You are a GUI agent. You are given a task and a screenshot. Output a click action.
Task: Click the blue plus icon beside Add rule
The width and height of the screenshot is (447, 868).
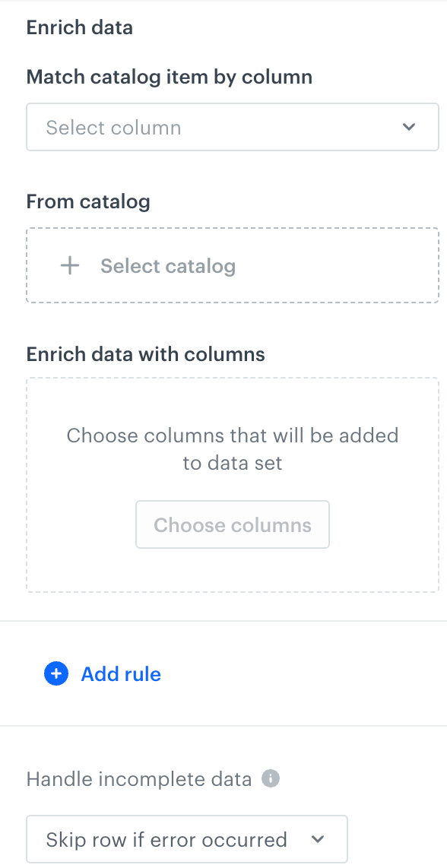(55, 673)
